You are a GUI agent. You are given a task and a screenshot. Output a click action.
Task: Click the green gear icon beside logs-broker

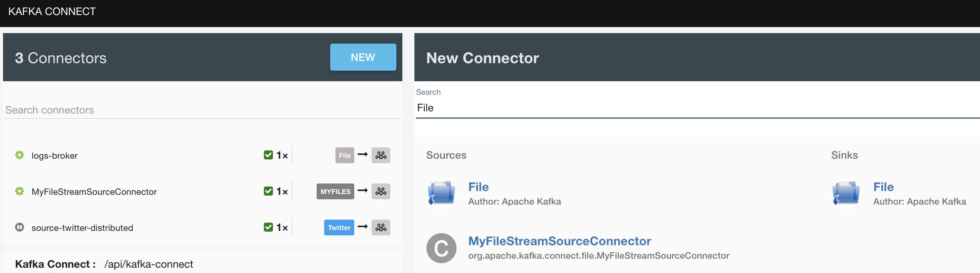[20, 155]
